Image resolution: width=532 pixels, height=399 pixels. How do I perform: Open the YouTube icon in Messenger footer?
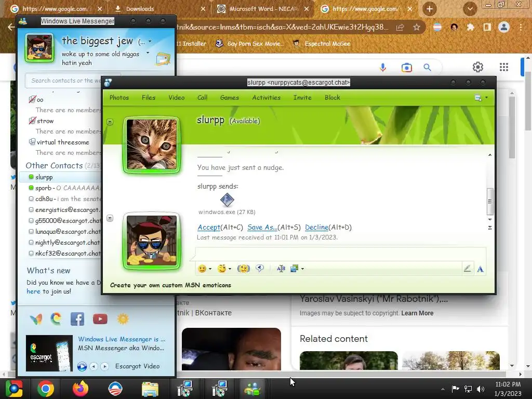[100, 319]
